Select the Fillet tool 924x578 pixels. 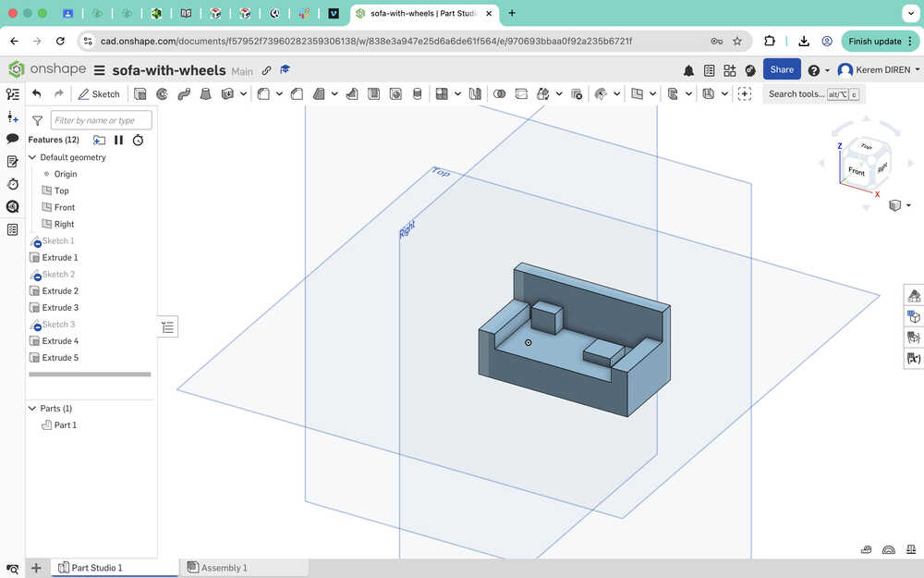pos(263,93)
